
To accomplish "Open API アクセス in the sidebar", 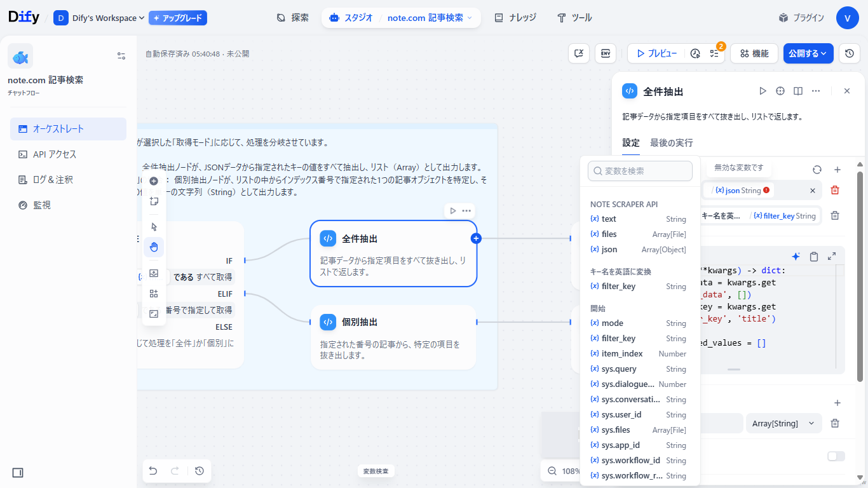I will click(x=68, y=154).
